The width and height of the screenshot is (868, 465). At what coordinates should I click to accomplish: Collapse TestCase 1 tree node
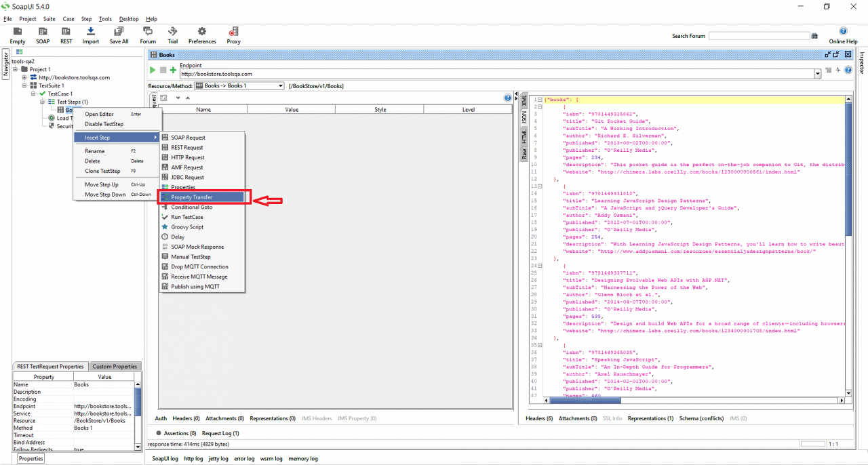coord(34,94)
